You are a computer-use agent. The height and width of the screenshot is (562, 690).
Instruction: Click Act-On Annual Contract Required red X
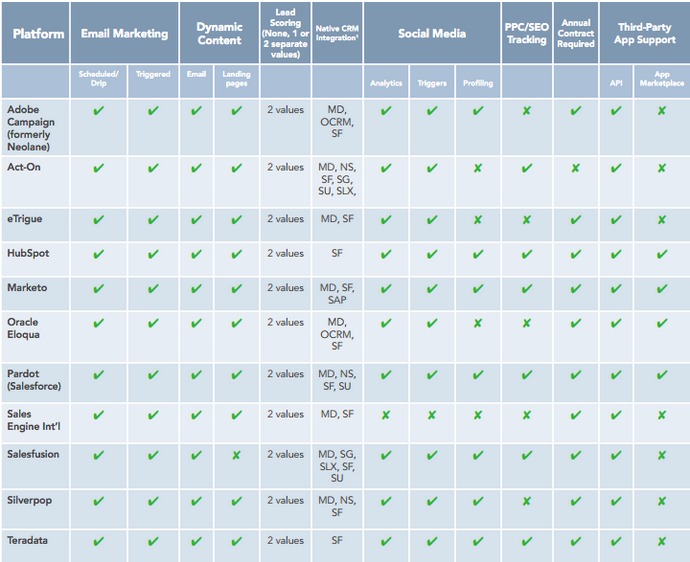tap(575, 168)
